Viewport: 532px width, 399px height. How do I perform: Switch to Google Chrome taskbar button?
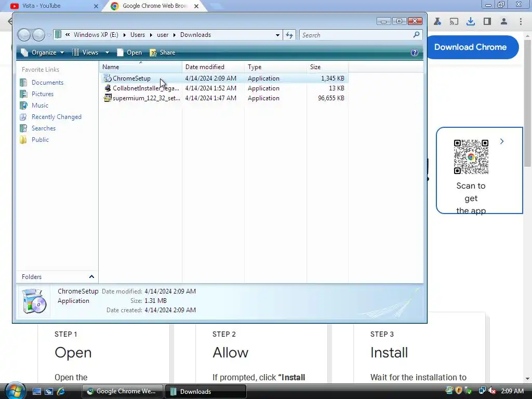pos(123,391)
